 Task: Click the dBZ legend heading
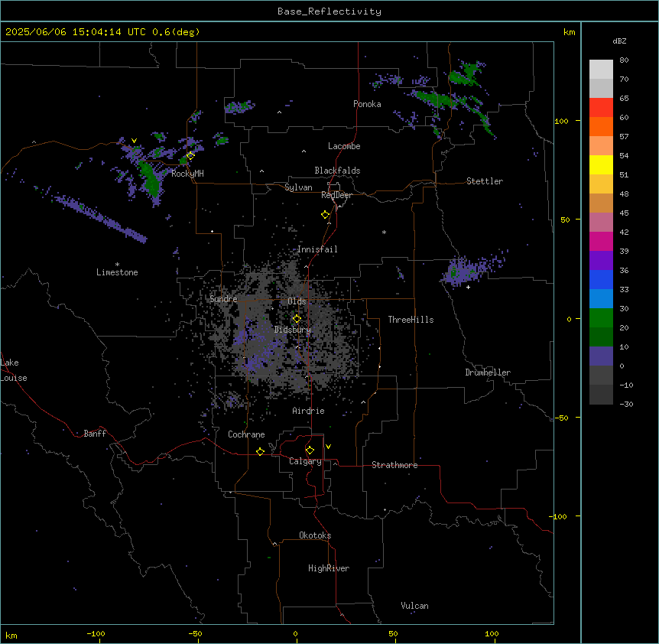(x=619, y=41)
